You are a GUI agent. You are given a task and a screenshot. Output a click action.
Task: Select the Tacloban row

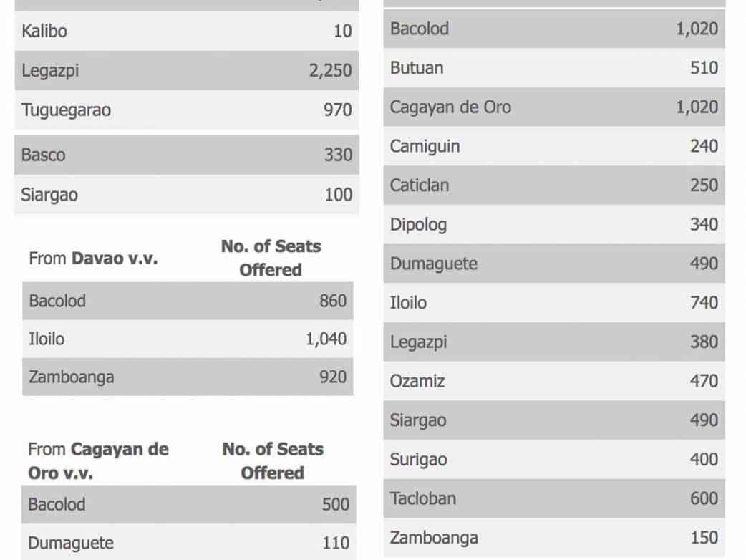point(553,498)
